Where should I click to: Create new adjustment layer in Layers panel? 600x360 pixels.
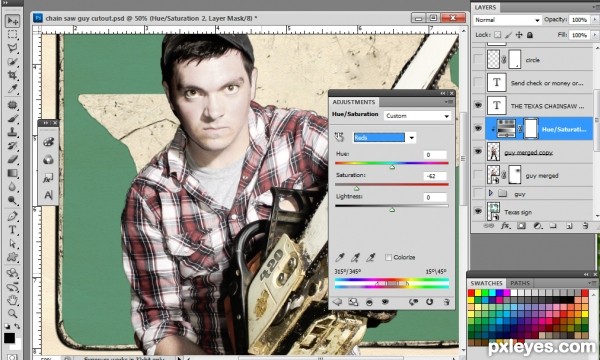(x=537, y=226)
